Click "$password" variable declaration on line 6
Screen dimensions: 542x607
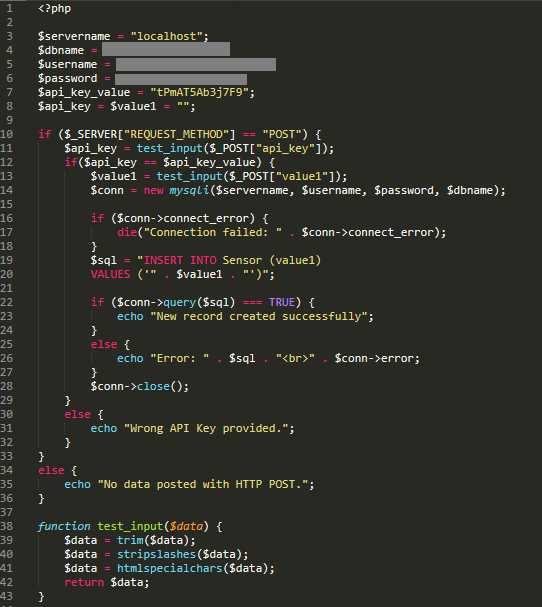click(67, 78)
